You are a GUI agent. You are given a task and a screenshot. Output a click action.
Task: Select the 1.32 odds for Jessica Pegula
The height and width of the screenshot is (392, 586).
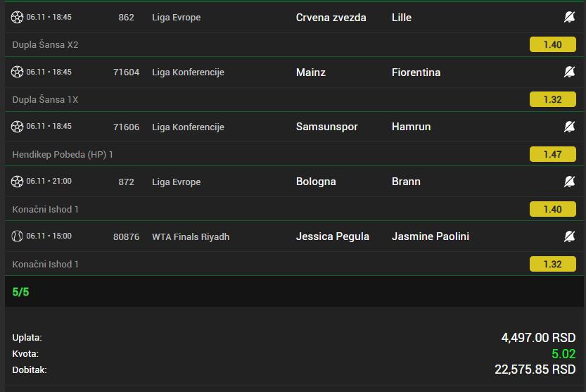pos(552,264)
